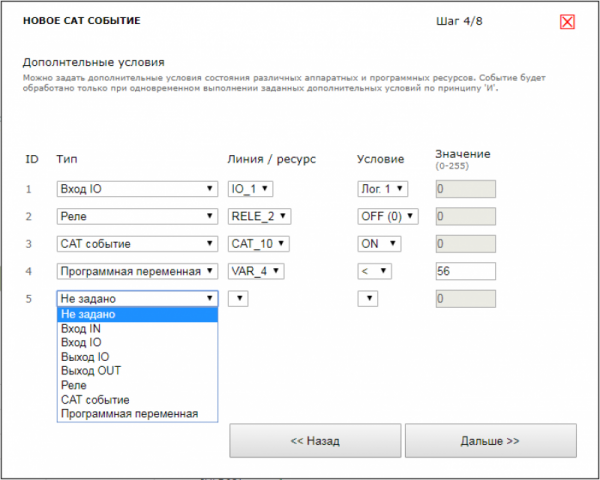Open the empty condition dropdown in row 5
Image resolution: width=600 pixels, height=480 pixels.
click(x=368, y=299)
